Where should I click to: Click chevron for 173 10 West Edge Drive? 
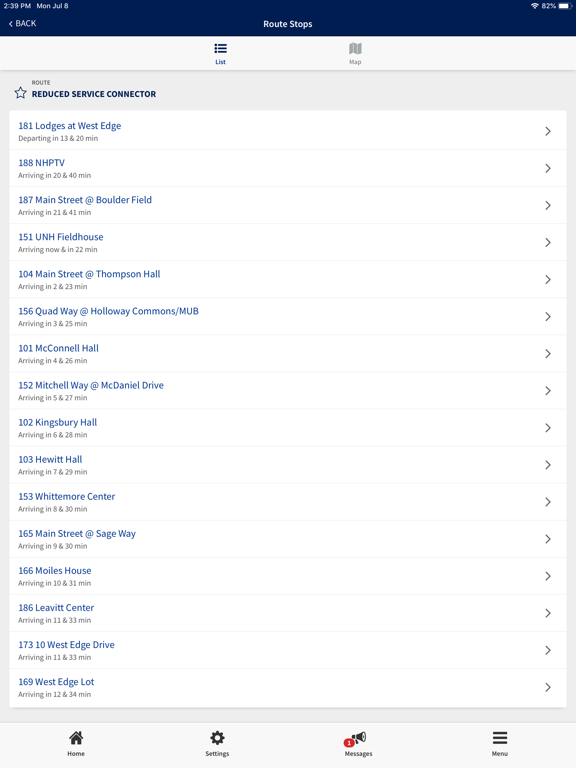point(548,650)
